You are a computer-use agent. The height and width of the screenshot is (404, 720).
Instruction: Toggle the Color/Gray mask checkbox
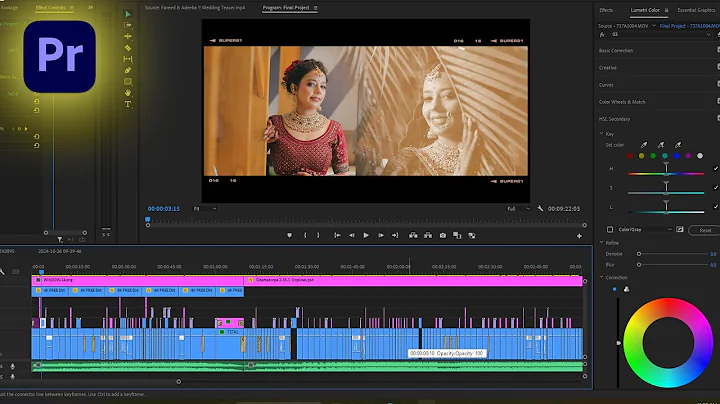coord(610,230)
